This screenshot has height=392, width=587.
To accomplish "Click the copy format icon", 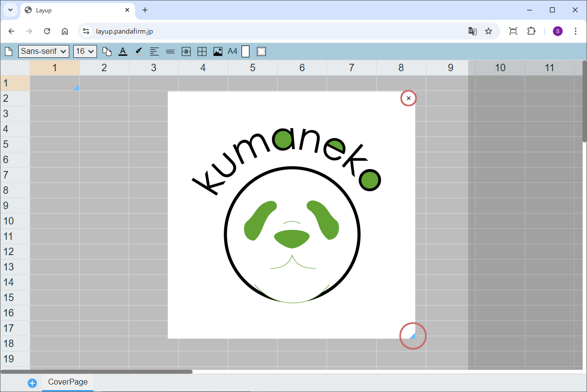I will click(x=107, y=51).
